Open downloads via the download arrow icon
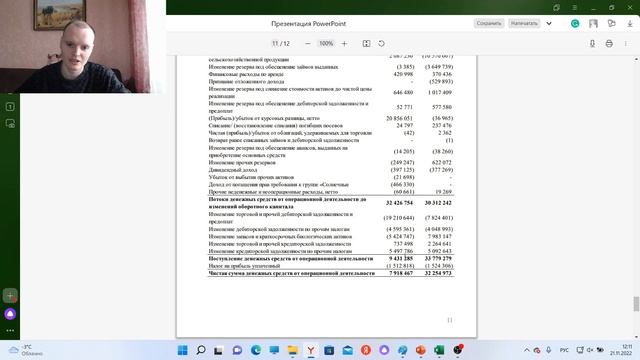 tap(630, 24)
